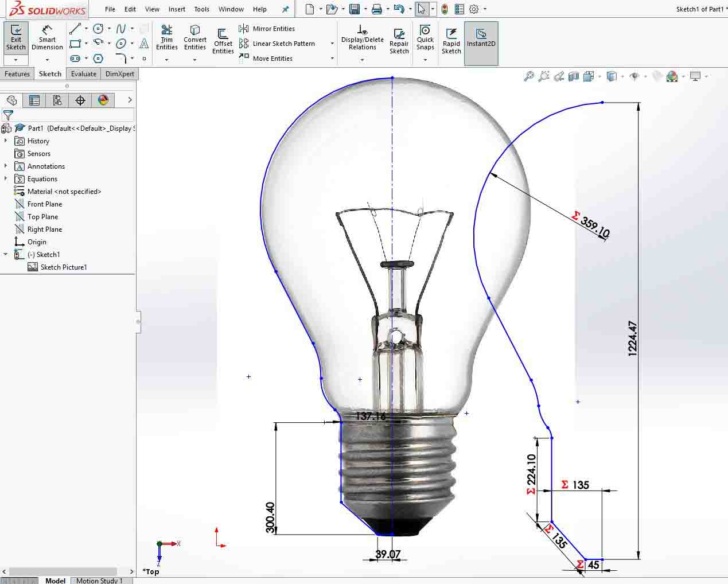The width and height of the screenshot is (728, 584).
Task: Click Zoom to Fit icon
Action: point(529,76)
